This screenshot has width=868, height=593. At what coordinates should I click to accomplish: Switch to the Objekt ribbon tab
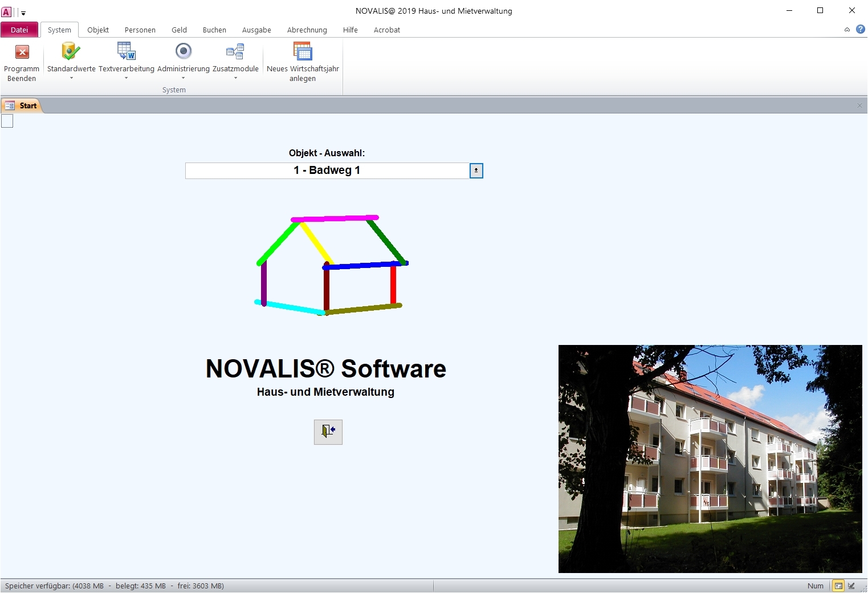(x=98, y=30)
